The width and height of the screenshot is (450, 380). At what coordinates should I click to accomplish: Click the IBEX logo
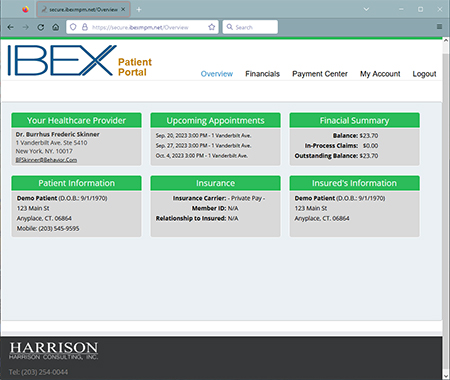(62, 61)
